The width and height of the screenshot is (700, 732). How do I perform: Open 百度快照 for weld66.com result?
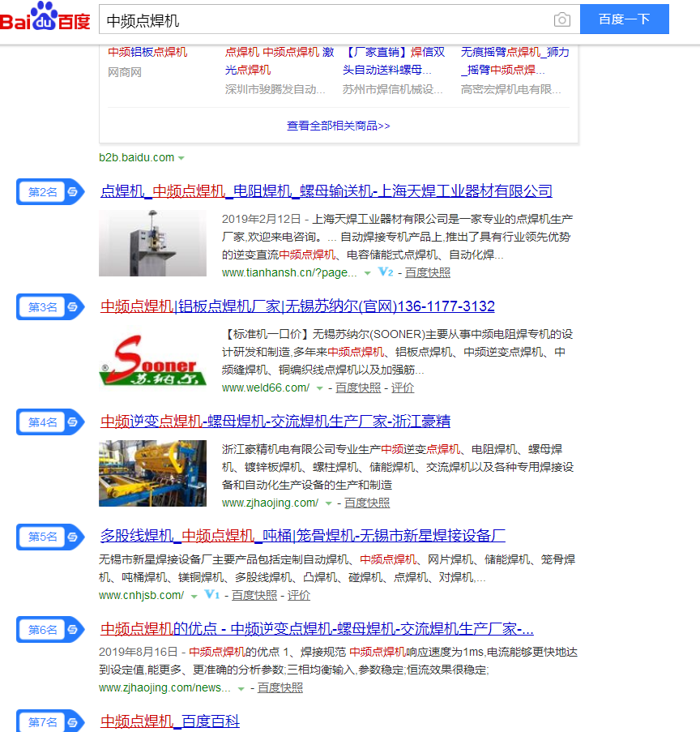click(358, 388)
